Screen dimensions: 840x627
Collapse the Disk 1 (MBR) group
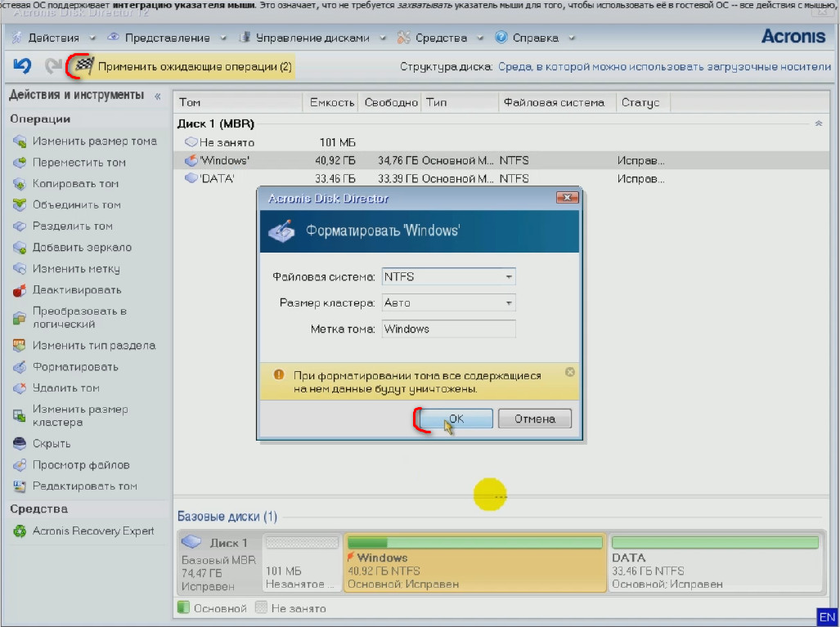818,123
